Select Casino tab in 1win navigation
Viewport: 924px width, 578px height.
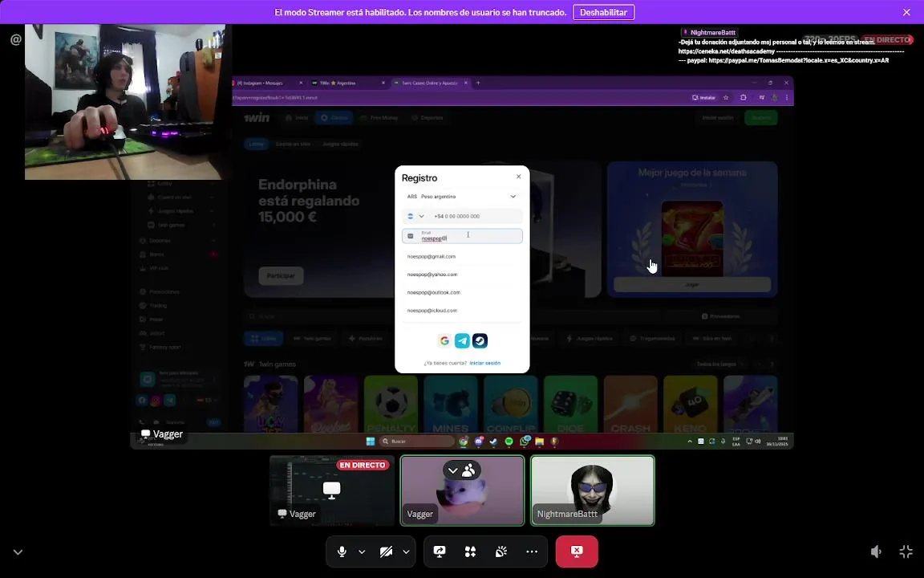[334, 117]
